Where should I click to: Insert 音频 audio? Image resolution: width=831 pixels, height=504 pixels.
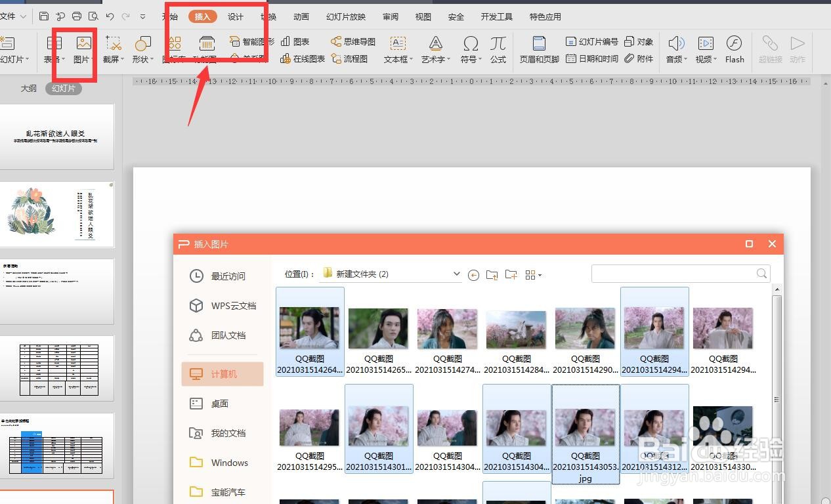pyautogui.click(x=676, y=50)
